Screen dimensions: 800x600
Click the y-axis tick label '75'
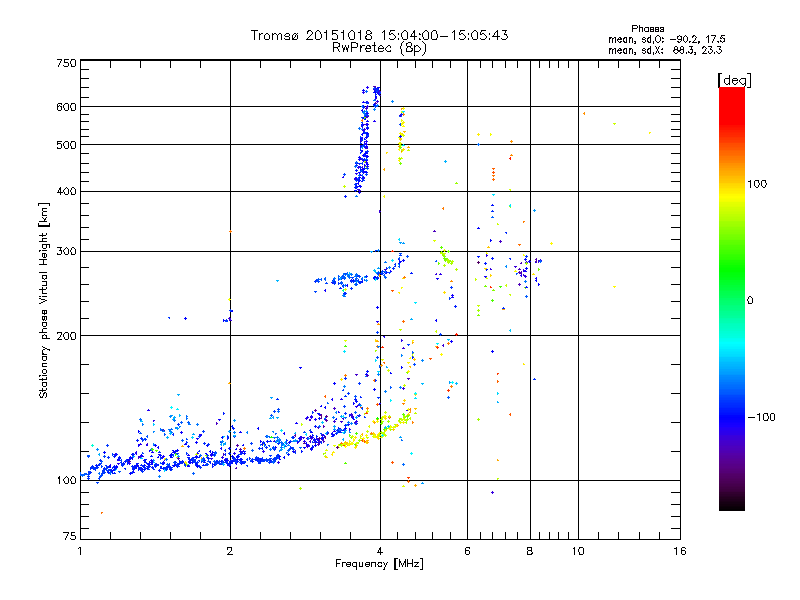(70, 536)
